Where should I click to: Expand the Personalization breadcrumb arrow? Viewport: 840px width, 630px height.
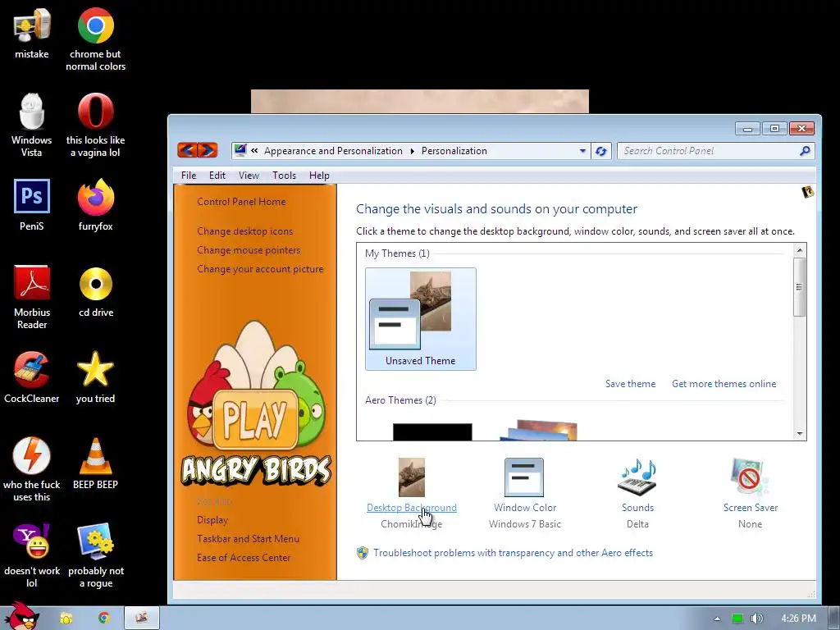pos(412,151)
